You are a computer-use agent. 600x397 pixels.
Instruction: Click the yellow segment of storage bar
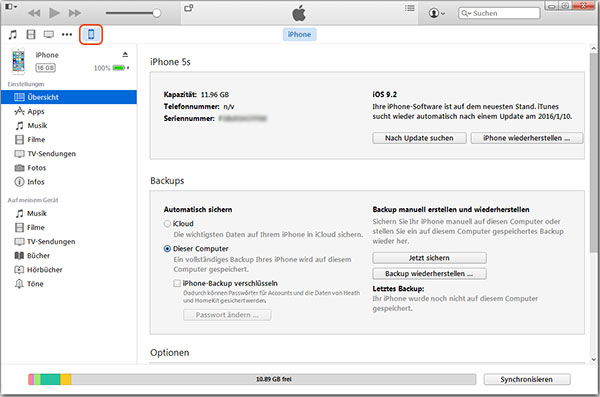65,379
